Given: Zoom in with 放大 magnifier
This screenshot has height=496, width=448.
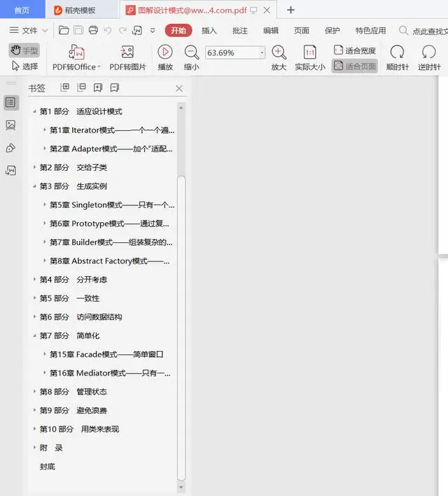Looking at the screenshot, I should tap(279, 57).
